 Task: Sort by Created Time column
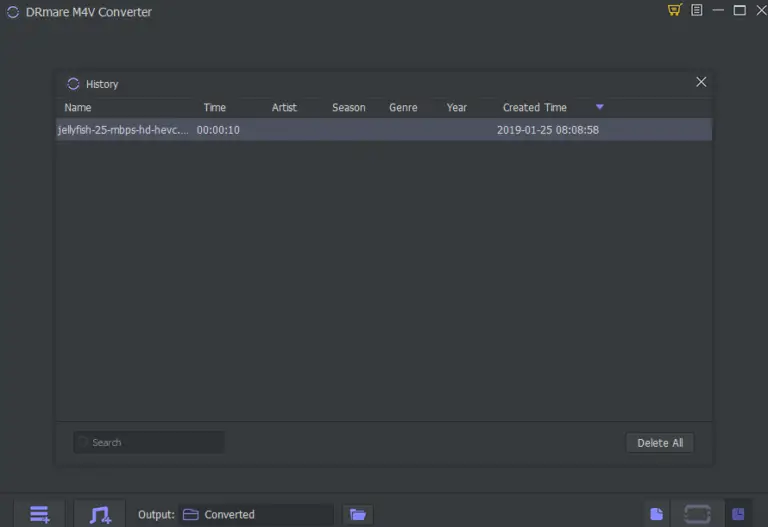pos(534,108)
